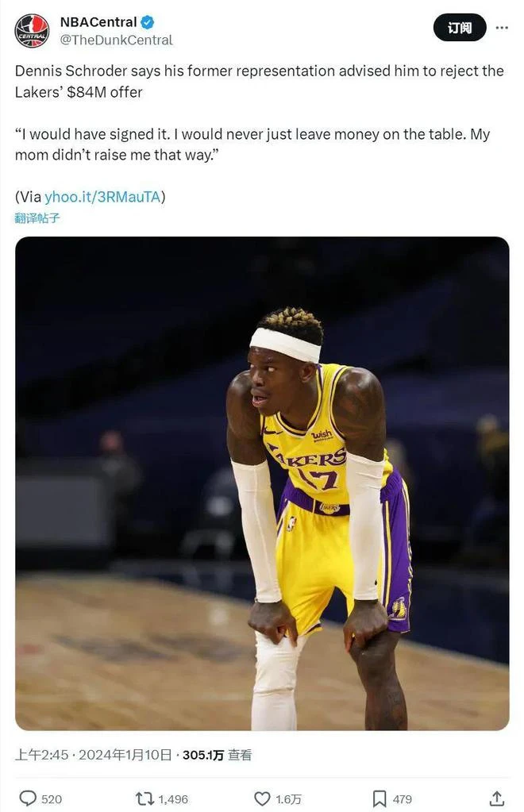Click the 520 replies count

click(x=52, y=799)
